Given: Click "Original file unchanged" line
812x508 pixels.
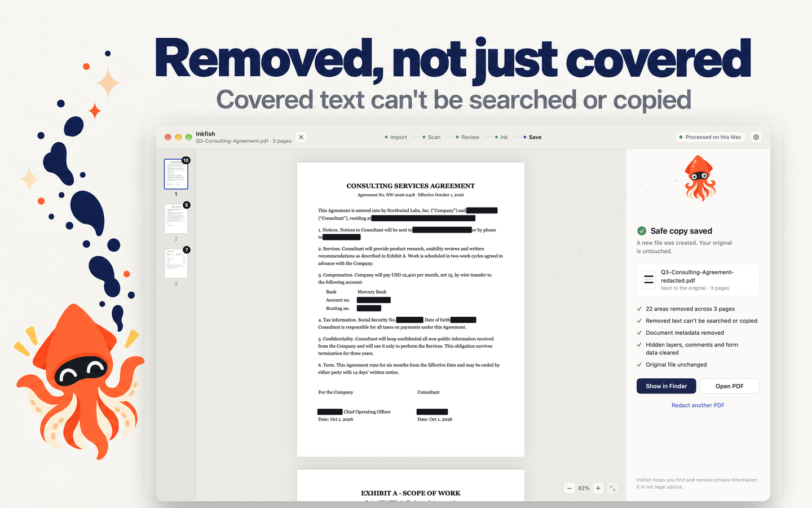Looking at the screenshot, I should 676,365.
